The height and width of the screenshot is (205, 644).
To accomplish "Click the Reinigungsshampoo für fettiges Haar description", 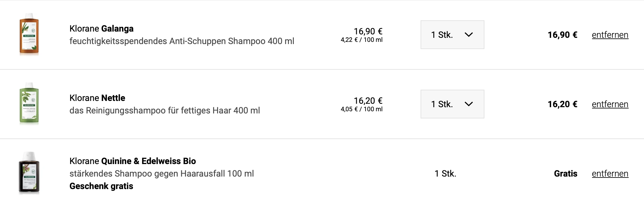I will tap(165, 111).
